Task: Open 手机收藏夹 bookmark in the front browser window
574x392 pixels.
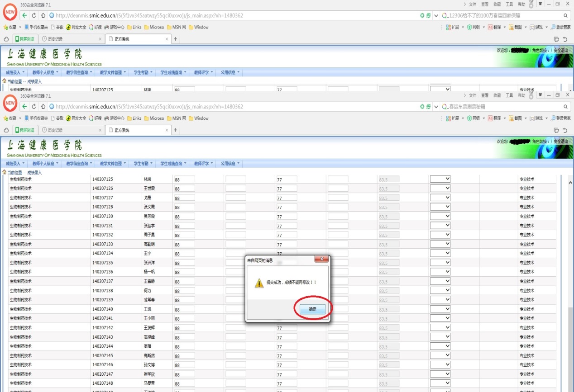Action: click(x=36, y=118)
